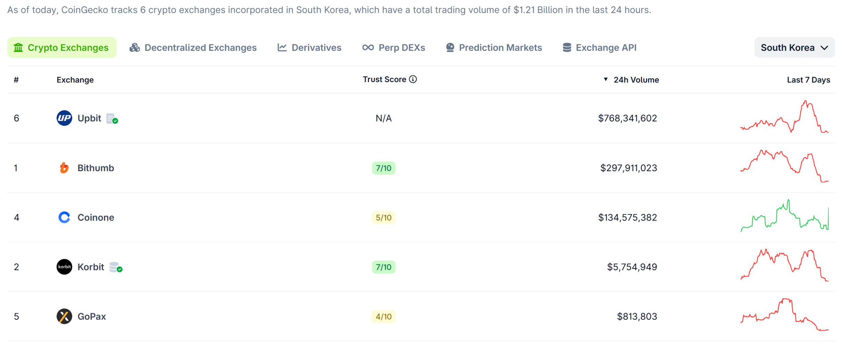This screenshot has height=346, width=868.
Task: Click the Korbit logo icon
Action: point(64,267)
